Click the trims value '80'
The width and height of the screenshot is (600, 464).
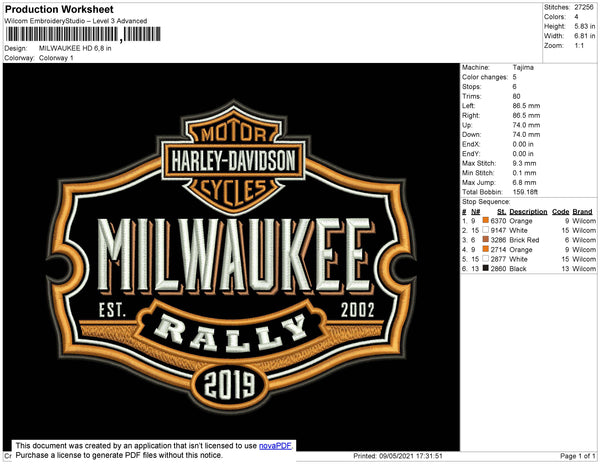coord(517,96)
